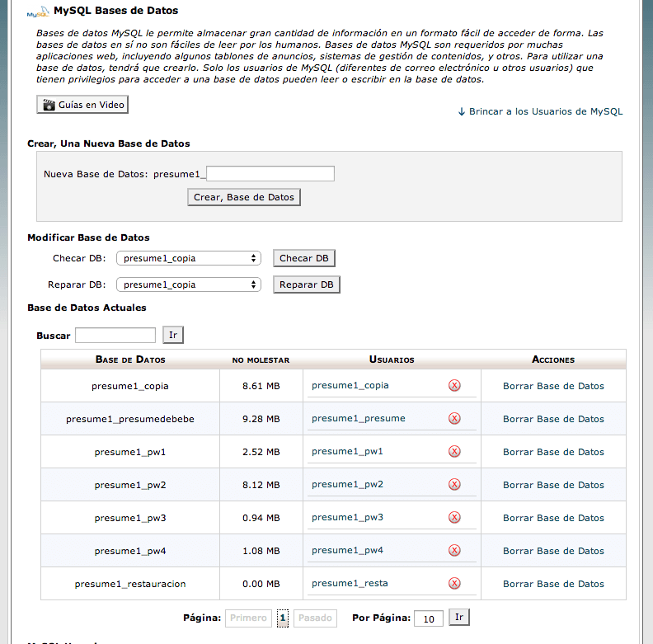Click the Ir button next to Buscar
653x644 pixels.
pos(173,335)
